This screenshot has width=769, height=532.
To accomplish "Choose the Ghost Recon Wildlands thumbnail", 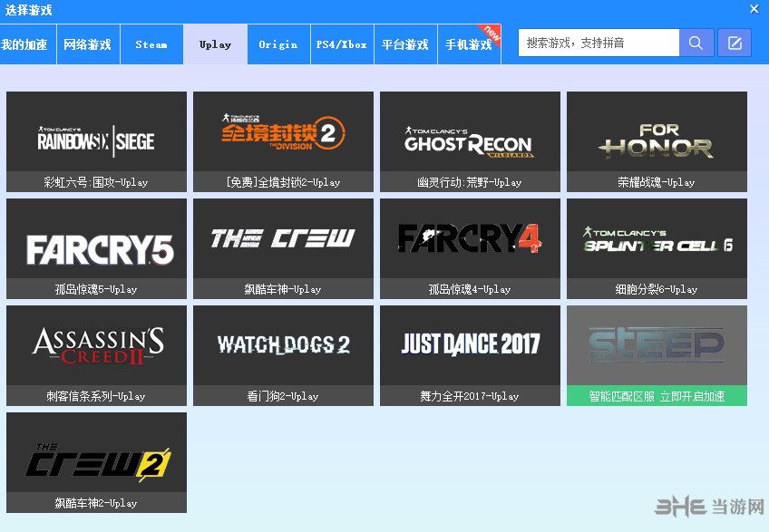I will (471, 131).
